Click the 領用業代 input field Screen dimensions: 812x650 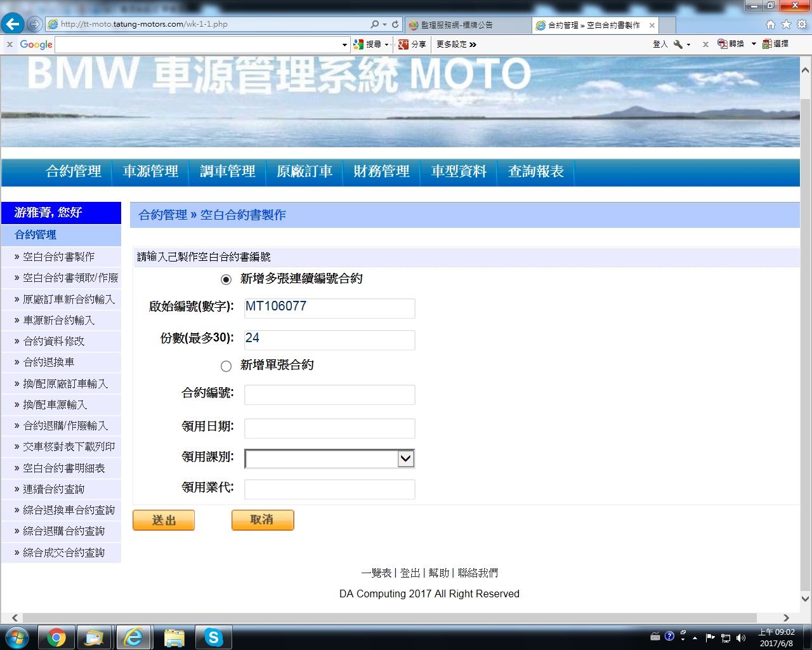tap(330, 489)
